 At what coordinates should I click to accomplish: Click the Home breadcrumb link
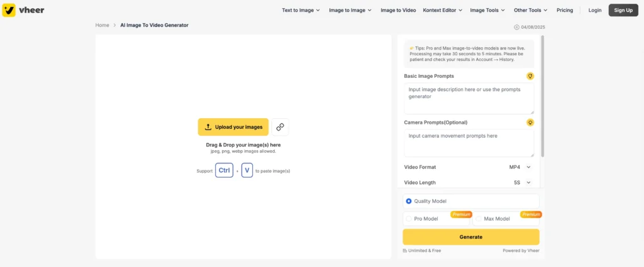103,25
